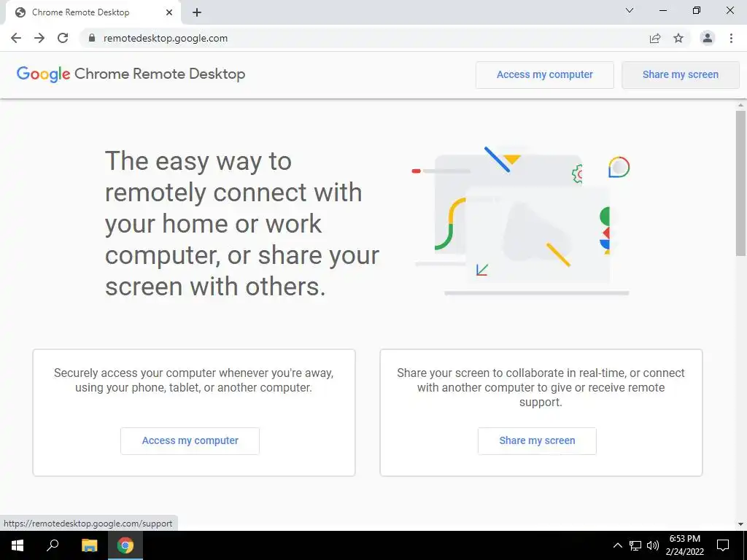The image size is (747, 560).
Task: Open the Windows Start menu
Action: coord(18,545)
